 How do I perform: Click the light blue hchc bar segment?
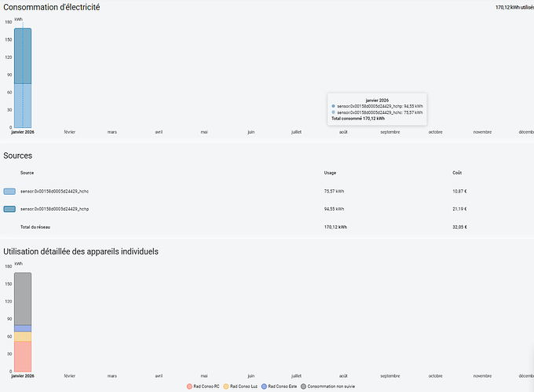pyautogui.click(x=23, y=105)
